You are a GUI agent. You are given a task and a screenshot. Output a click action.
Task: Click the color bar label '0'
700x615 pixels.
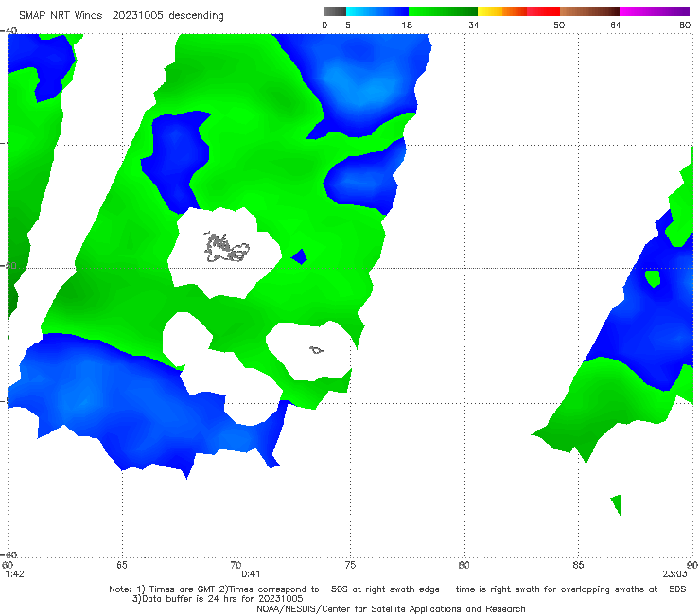[324, 26]
